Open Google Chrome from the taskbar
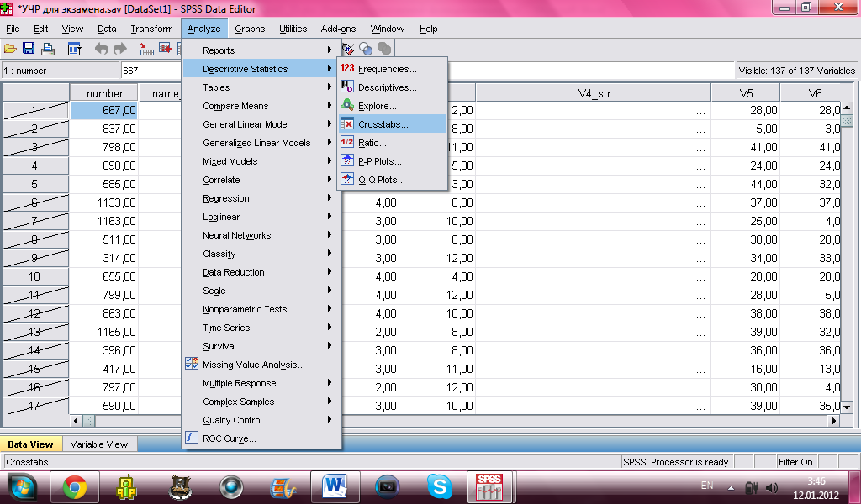The height and width of the screenshot is (504, 861). click(75, 487)
